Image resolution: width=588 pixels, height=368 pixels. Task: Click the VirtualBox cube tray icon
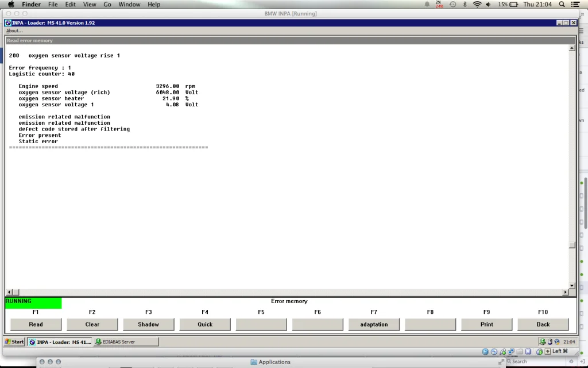(x=557, y=342)
